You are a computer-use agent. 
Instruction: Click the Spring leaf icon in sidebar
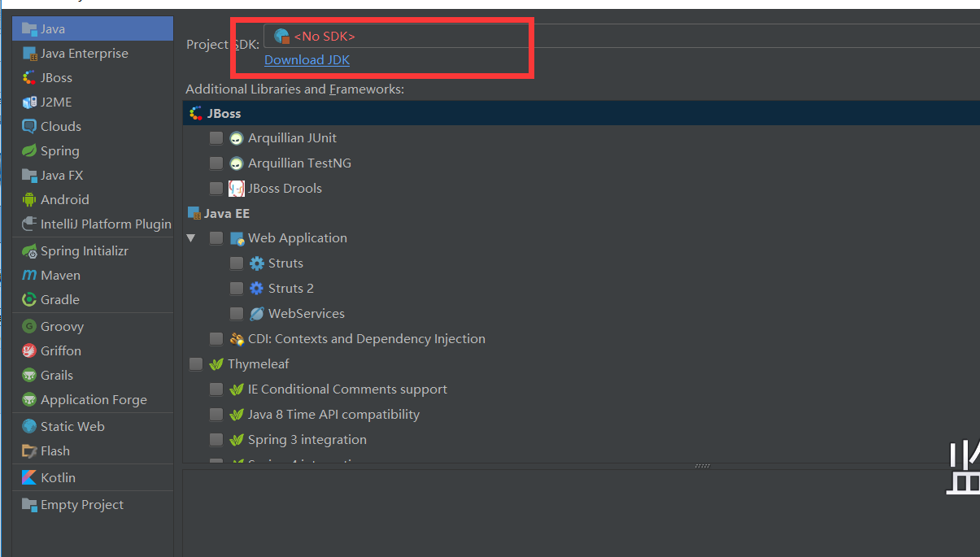[29, 151]
